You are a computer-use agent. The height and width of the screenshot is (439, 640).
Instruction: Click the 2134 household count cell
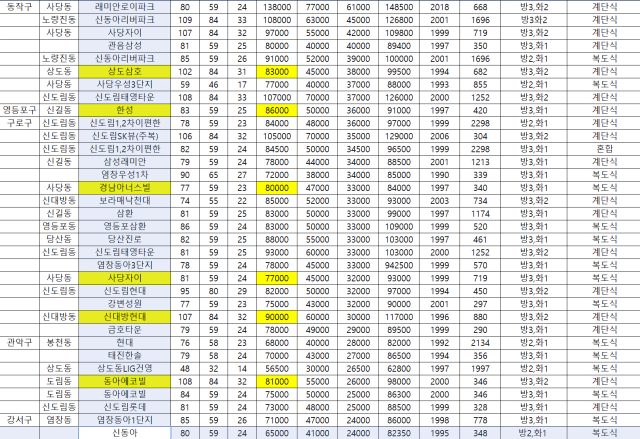[x=480, y=343]
